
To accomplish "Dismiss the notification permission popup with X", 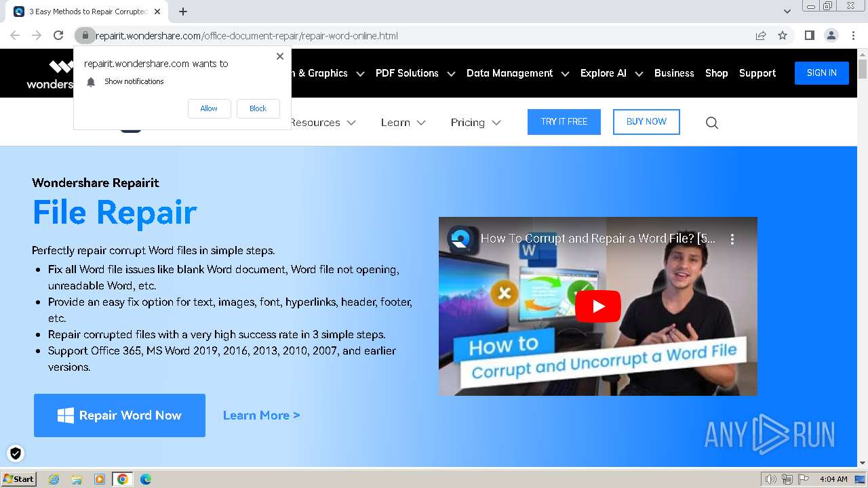I will tap(280, 56).
